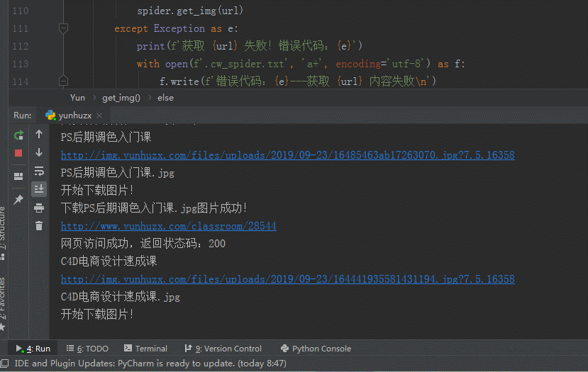
Task: Click the 'PS后期调色入门课.jpg' output line
Action: 117,173
